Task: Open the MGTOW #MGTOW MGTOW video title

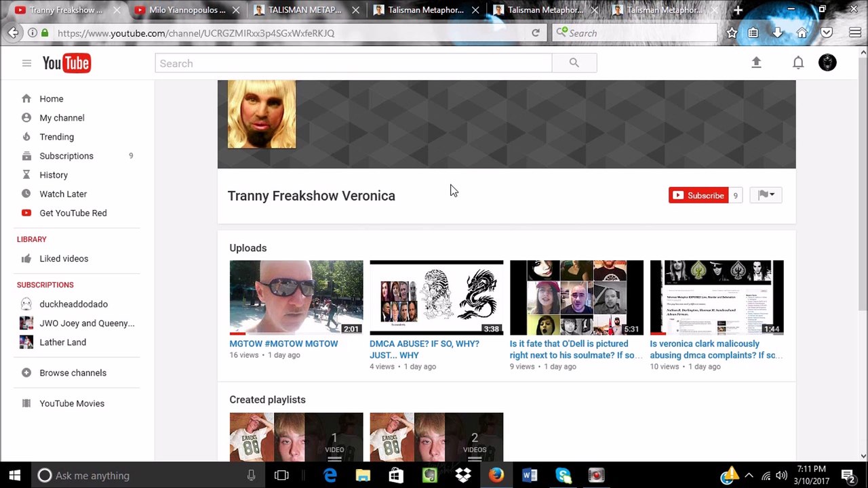Action: tap(283, 344)
